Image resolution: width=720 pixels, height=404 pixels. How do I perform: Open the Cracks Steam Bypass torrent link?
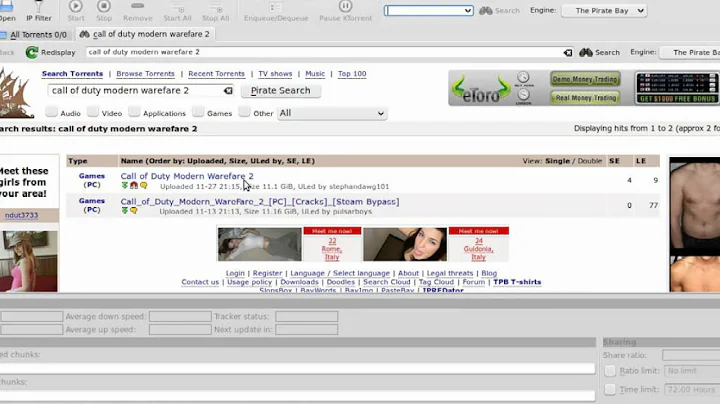(x=260, y=202)
